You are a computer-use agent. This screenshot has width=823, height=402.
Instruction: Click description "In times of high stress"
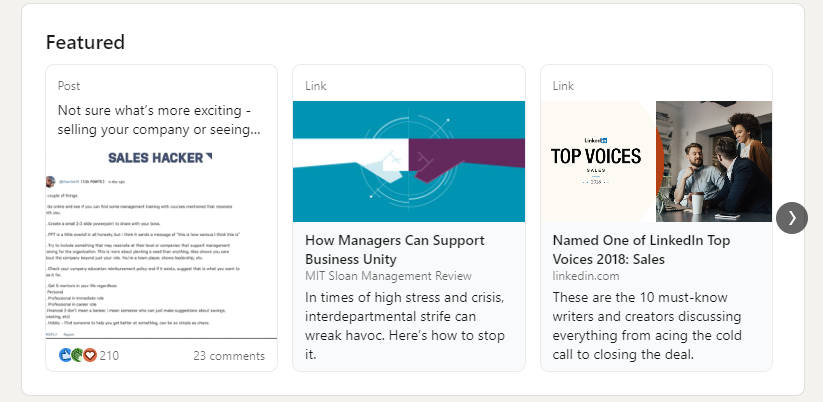pyautogui.click(x=406, y=325)
